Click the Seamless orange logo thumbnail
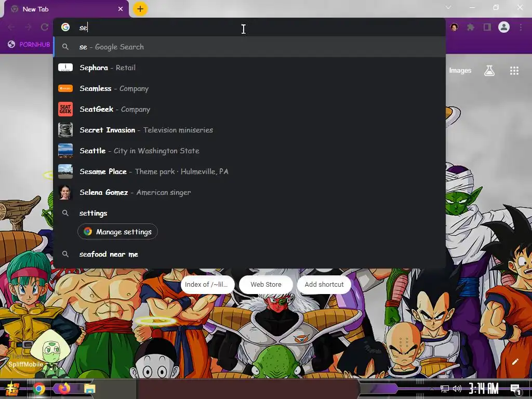This screenshot has width=532, height=399. click(65, 88)
